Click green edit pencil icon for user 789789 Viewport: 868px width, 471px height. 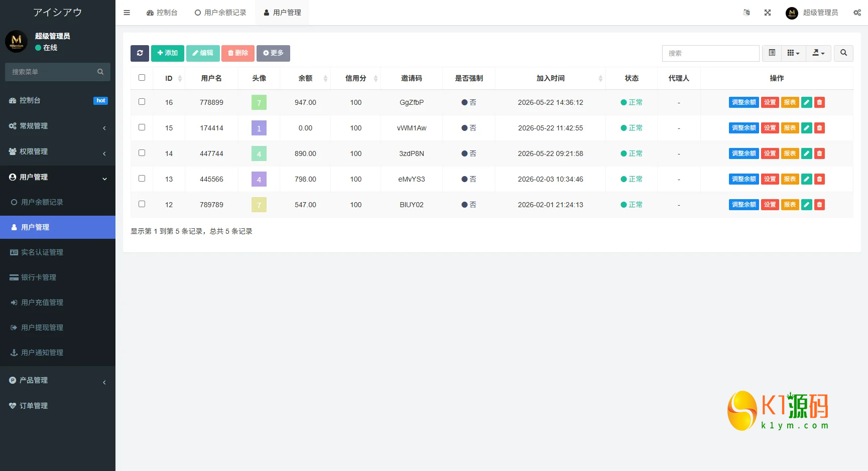[x=807, y=205]
